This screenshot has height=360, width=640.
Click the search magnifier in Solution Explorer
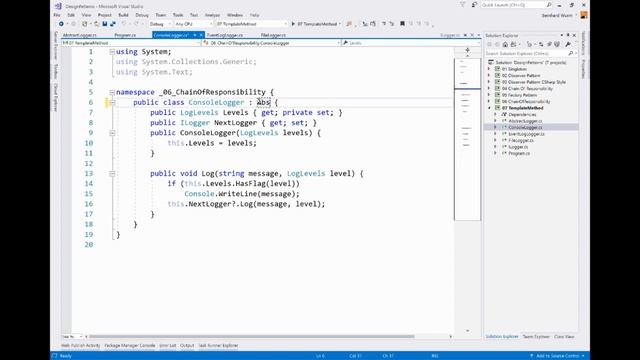[x=571, y=53]
